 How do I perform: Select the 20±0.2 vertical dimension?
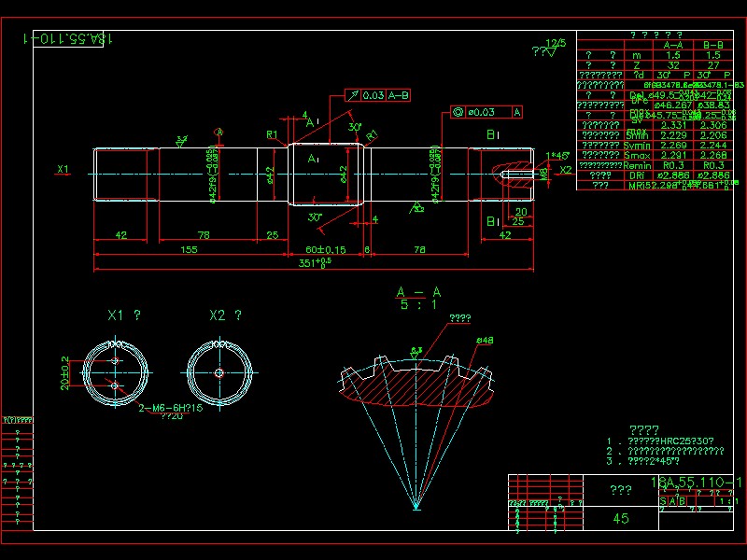tap(64, 373)
